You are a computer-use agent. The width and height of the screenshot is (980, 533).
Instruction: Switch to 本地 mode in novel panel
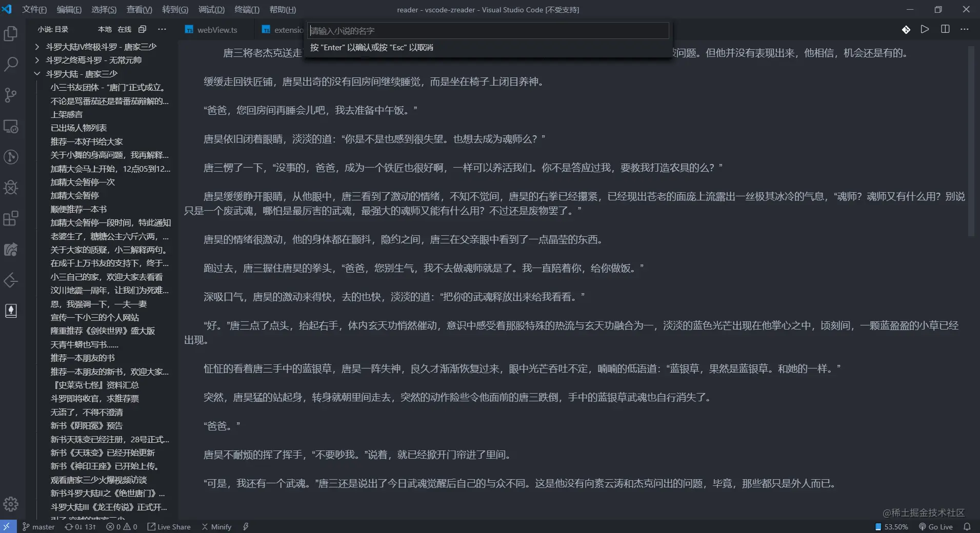104,29
